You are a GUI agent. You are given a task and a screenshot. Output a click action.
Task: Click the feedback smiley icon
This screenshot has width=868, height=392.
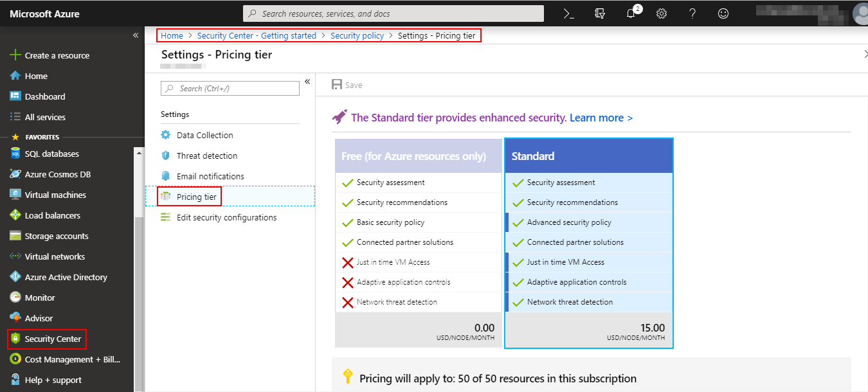pyautogui.click(x=723, y=13)
